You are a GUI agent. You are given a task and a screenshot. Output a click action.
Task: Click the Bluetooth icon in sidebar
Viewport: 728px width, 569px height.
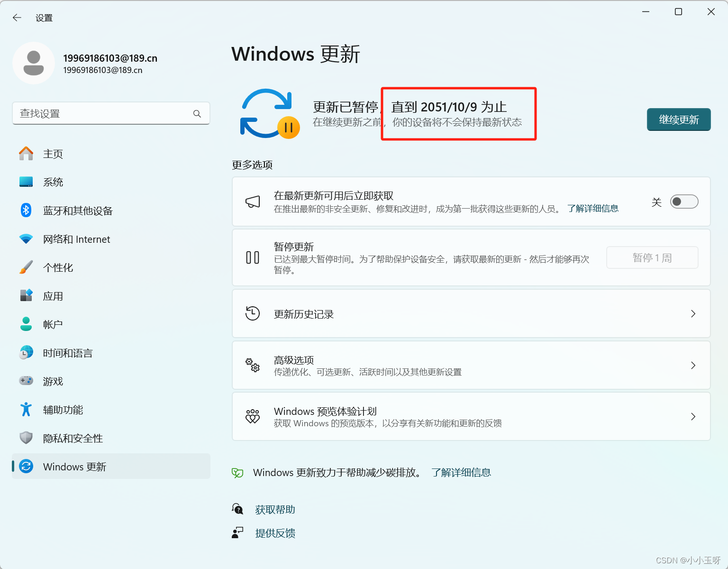tap(26, 210)
